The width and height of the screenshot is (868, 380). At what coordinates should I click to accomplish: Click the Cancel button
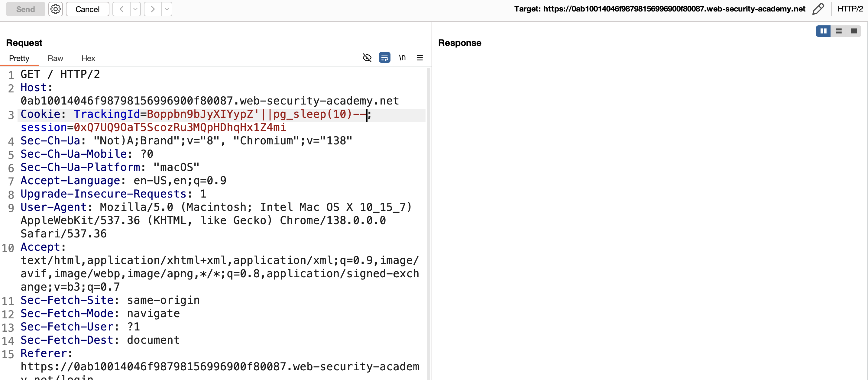click(x=88, y=9)
